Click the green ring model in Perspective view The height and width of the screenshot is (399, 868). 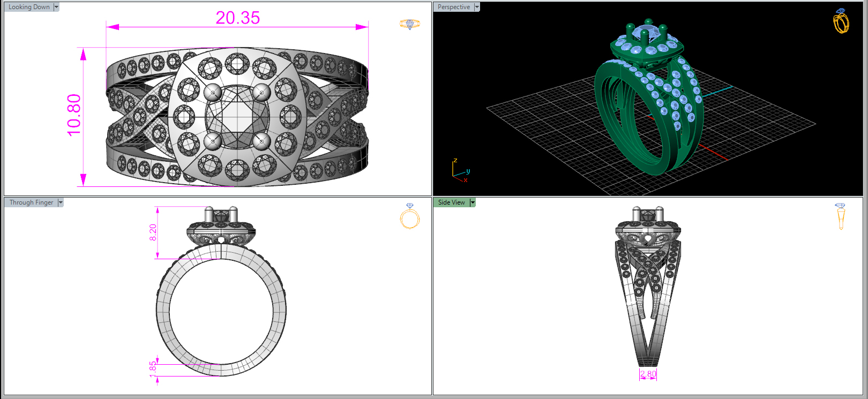click(648, 96)
